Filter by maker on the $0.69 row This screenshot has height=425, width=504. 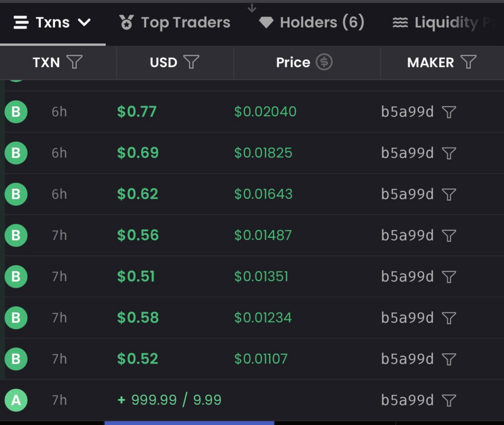coord(449,153)
